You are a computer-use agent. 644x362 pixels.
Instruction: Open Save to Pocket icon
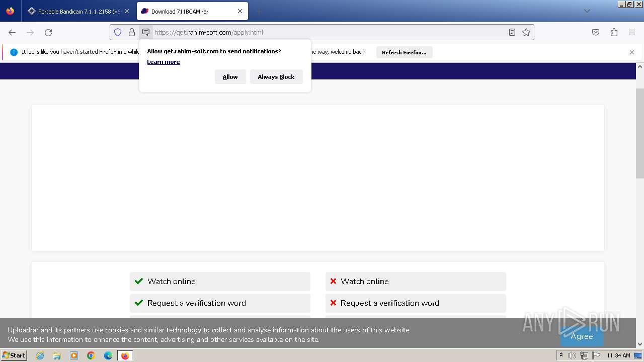[x=596, y=32]
